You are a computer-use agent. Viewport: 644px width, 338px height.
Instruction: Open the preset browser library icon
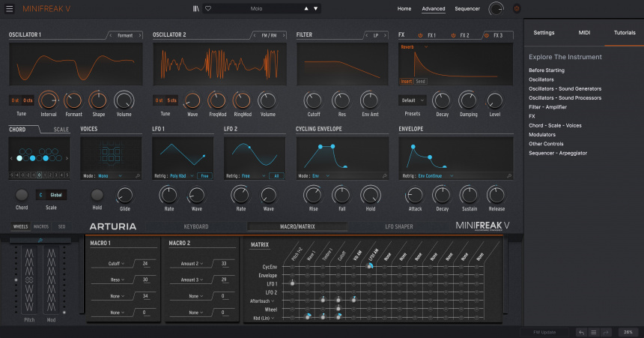196,8
